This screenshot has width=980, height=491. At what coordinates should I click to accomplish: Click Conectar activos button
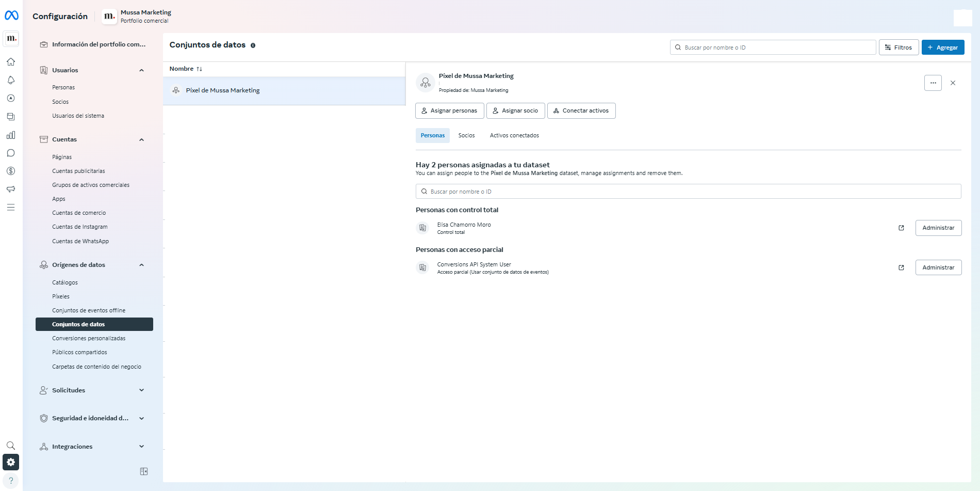click(x=581, y=110)
